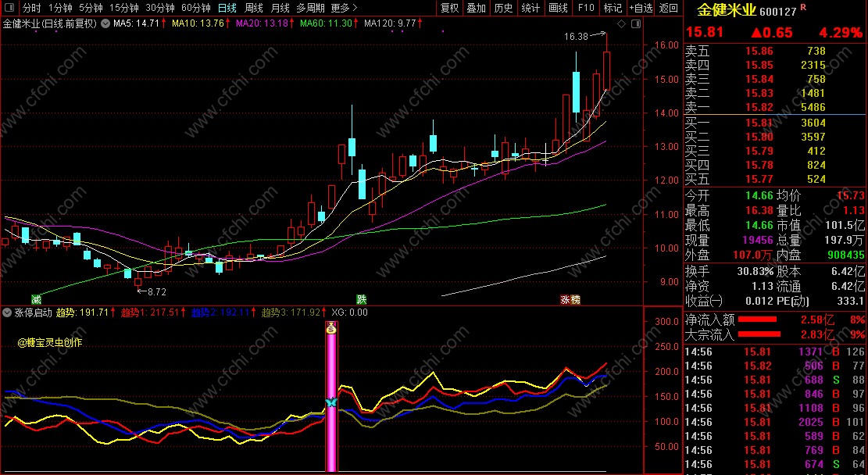Switch to the 分时 intraday view

(x=31, y=8)
